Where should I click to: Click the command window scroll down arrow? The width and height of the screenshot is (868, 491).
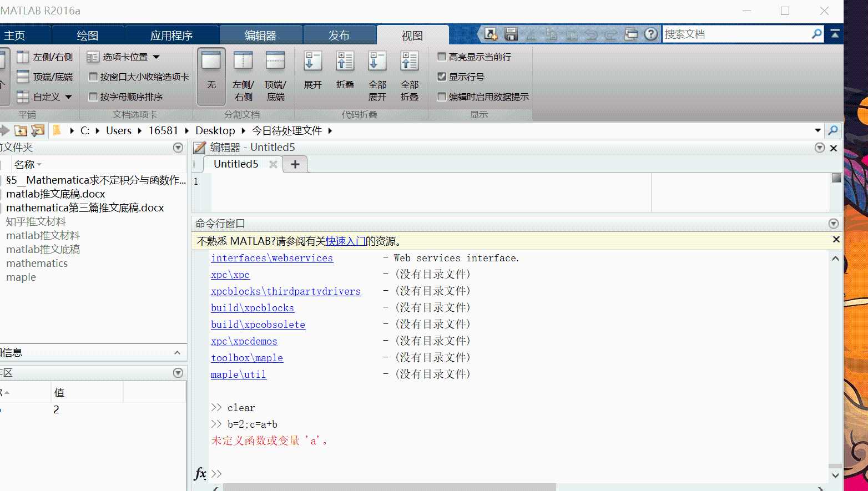click(x=835, y=475)
